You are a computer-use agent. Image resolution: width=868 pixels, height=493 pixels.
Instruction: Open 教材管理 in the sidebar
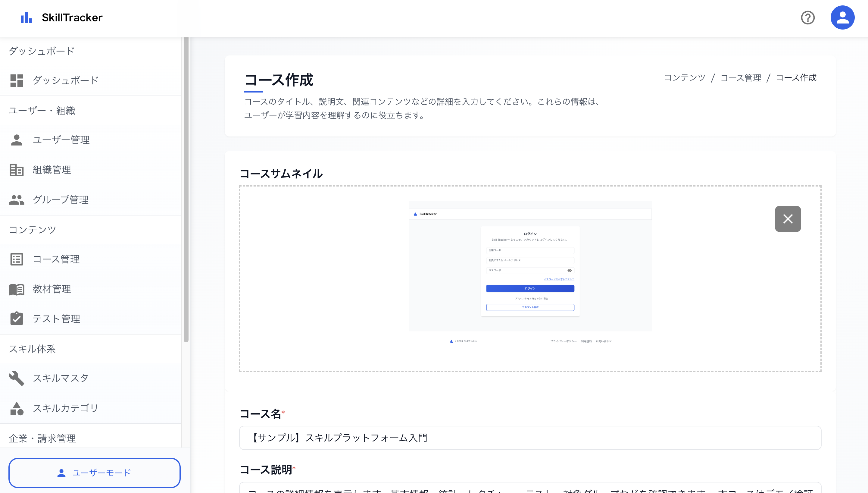(52, 289)
